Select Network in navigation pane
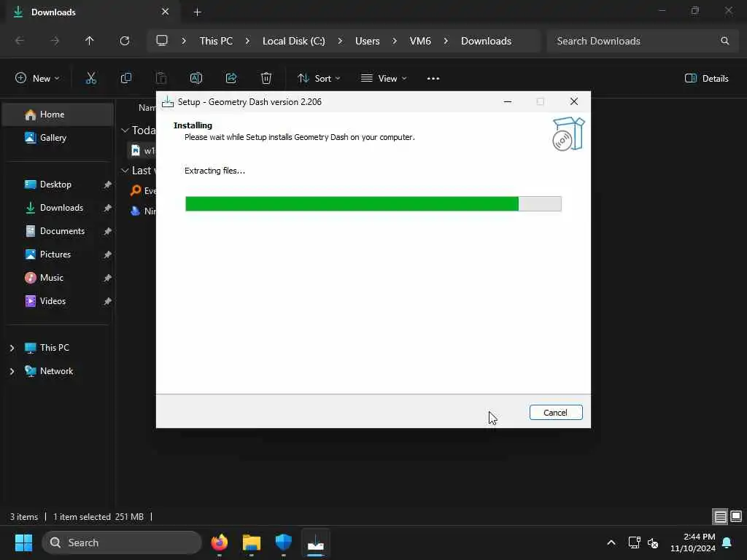 point(58,371)
